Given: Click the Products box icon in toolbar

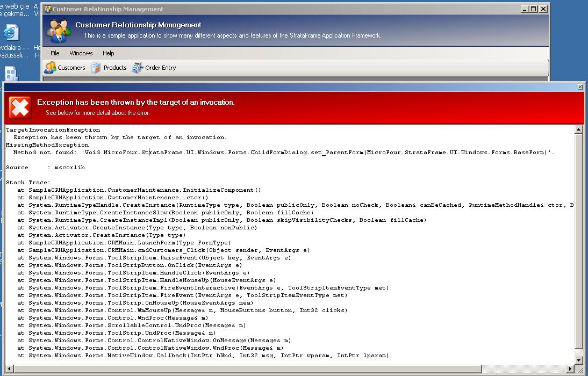Looking at the screenshot, I should [x=96, y=68].
